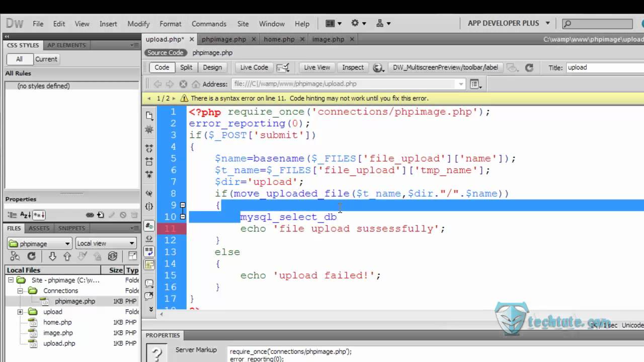Click Expand All icon in coding toolbar
This screenshot has height=362, width=644.
149,174
